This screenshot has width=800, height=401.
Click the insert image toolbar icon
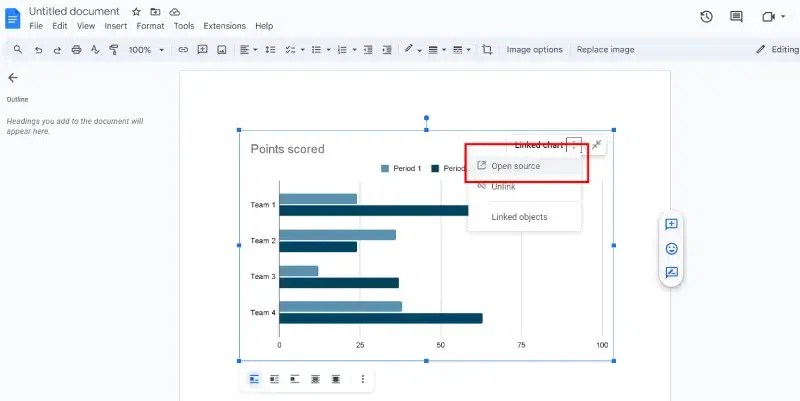tap(221, 49)
